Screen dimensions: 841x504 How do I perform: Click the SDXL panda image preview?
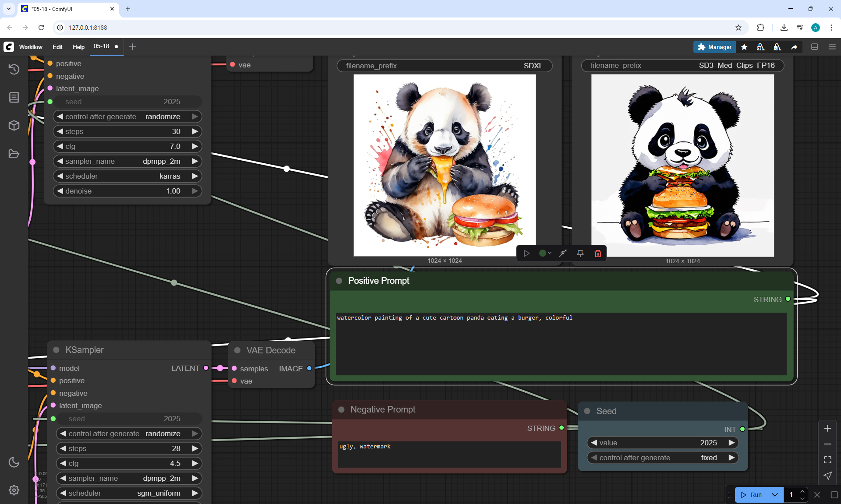pyautogui.click(x=444, y=165)
